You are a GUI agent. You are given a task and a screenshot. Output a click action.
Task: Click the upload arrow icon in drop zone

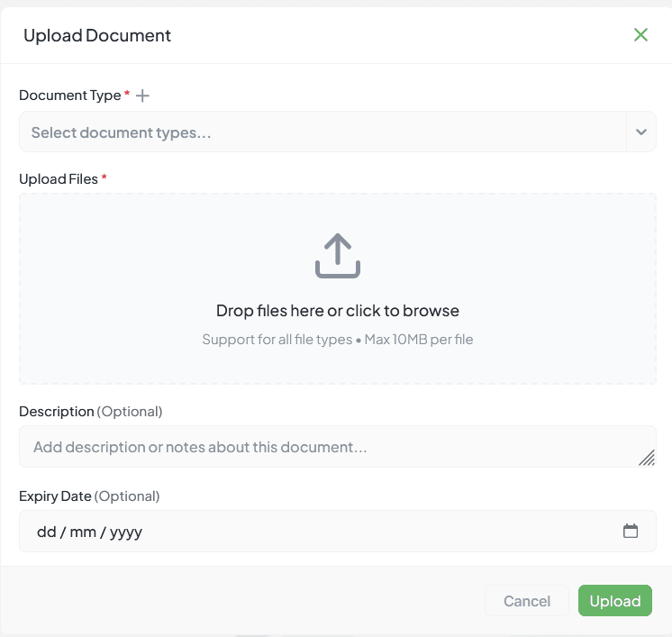pos(338,256)
